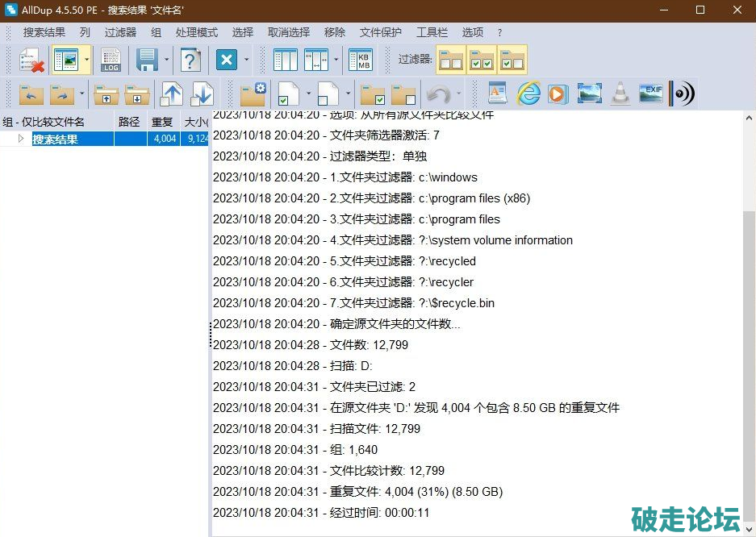
Task: Toggle the middle checked filter button
Action: (x=482, y=60)
